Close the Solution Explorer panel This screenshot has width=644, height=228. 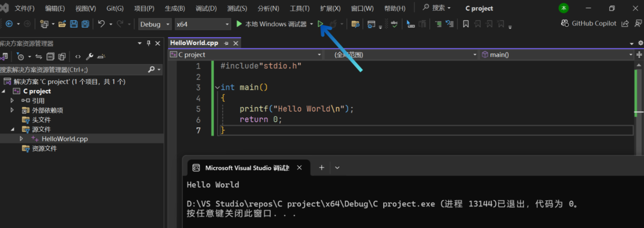tap(158, 43)
